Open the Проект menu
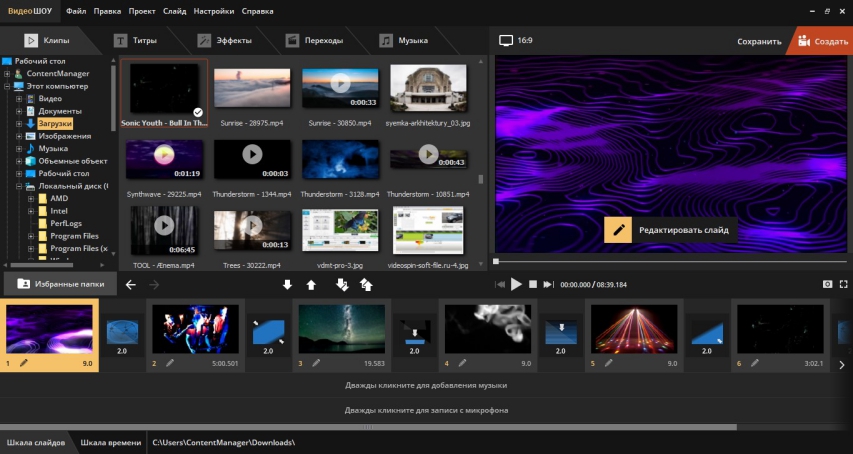This screenshot has width=853, height=454. point(141,11)
